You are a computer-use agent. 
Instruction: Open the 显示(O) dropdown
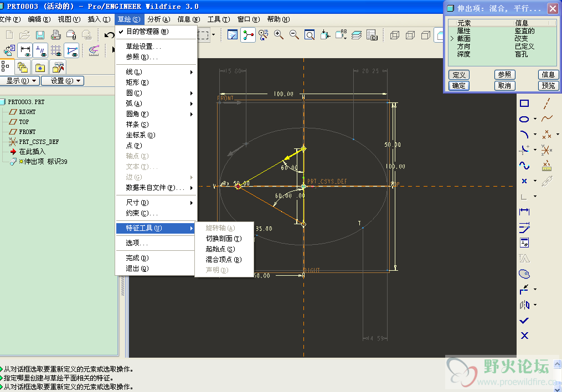(x=20, y=81)
